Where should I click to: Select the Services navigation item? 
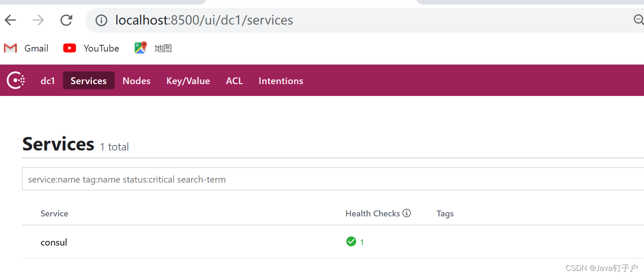tap(88, 80)
